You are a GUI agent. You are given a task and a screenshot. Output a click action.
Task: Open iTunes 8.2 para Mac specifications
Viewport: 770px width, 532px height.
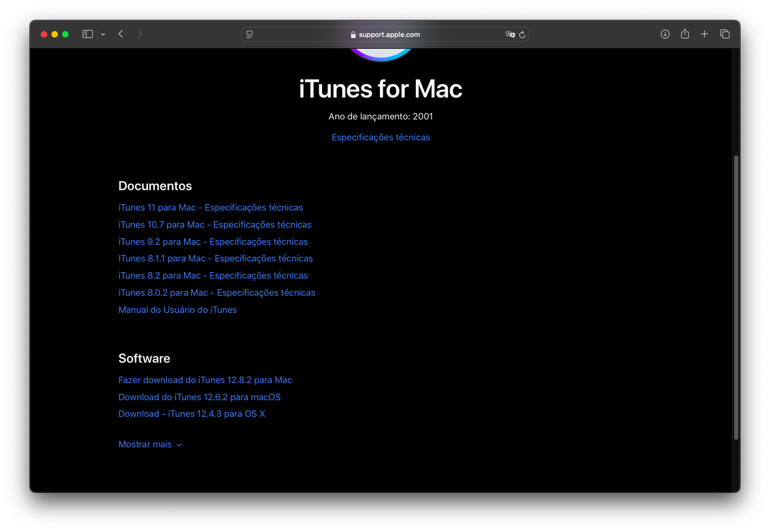click(213, 276)
